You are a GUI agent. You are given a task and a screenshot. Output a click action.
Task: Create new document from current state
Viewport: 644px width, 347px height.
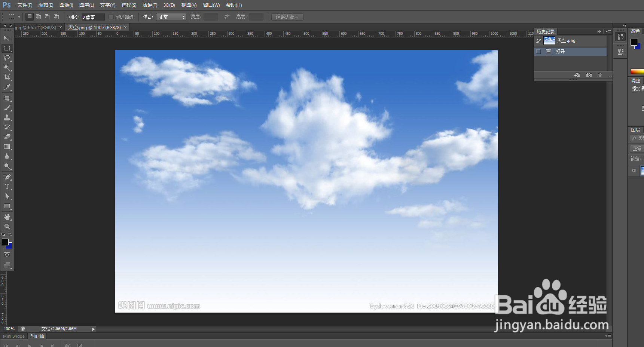point(577,75)
